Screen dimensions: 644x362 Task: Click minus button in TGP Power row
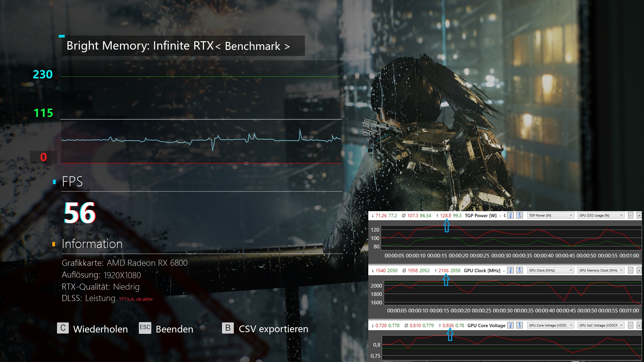631,216
